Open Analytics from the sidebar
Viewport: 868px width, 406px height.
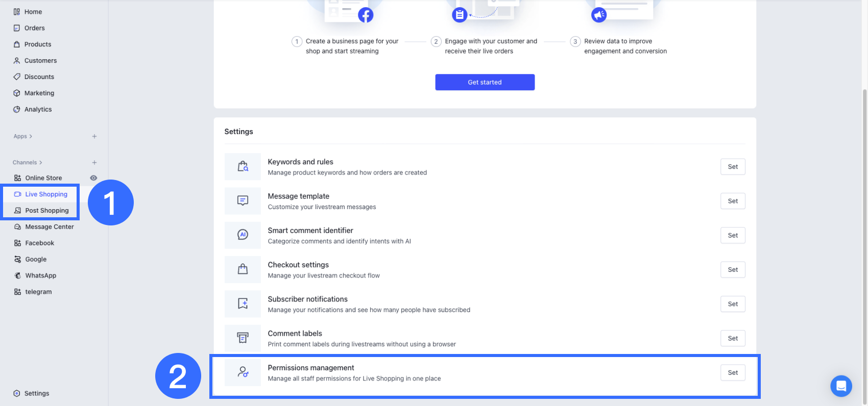38,110
